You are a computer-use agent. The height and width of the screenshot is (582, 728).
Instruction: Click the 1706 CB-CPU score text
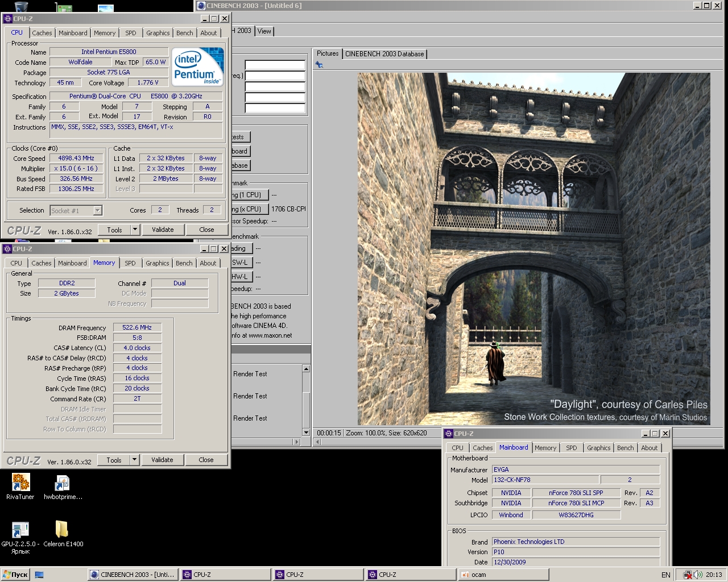click(288, 209)
